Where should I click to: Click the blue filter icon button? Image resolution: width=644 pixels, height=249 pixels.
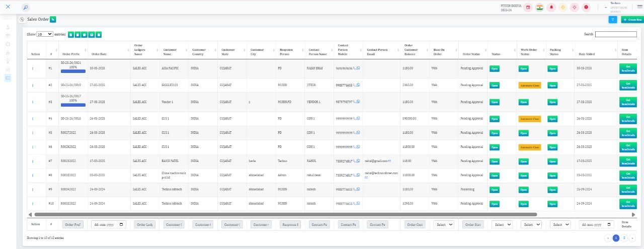tap(613, 20)
